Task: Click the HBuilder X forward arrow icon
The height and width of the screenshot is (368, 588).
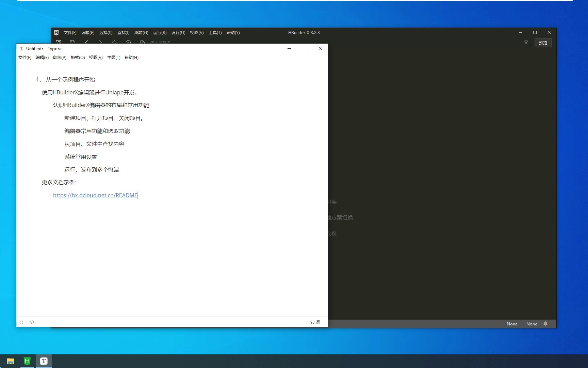Action: click(x=100, y=42)
